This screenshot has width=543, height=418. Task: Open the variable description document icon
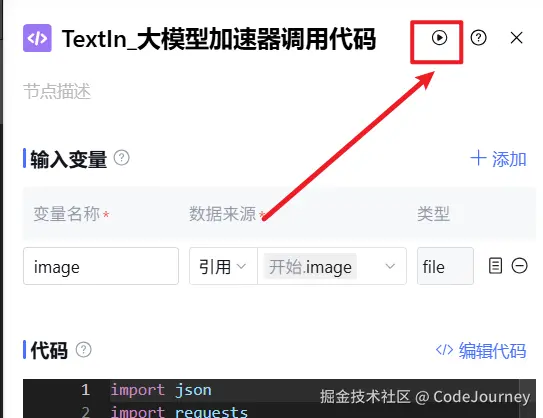[495, 266]
